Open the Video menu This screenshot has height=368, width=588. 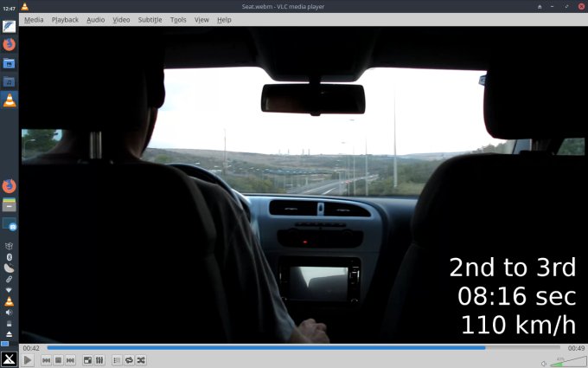(x=121, y=20)
